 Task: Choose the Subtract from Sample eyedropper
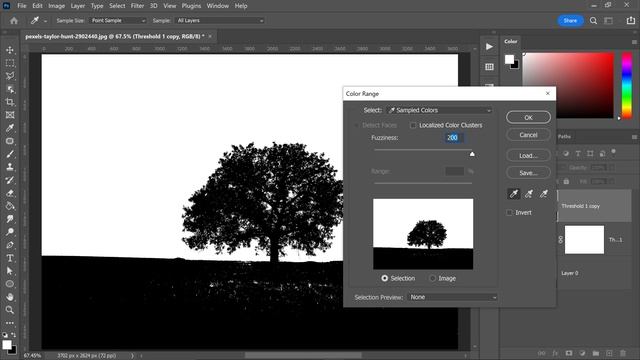pyautogui.click(x=544, y=194)
